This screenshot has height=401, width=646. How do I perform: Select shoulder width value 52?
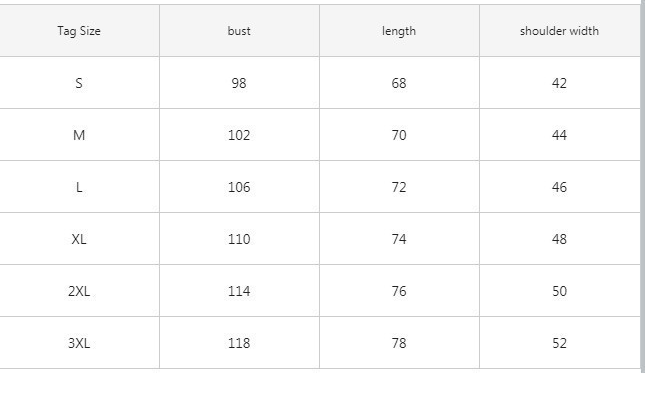pyautogui.click(x=559, y=343)
